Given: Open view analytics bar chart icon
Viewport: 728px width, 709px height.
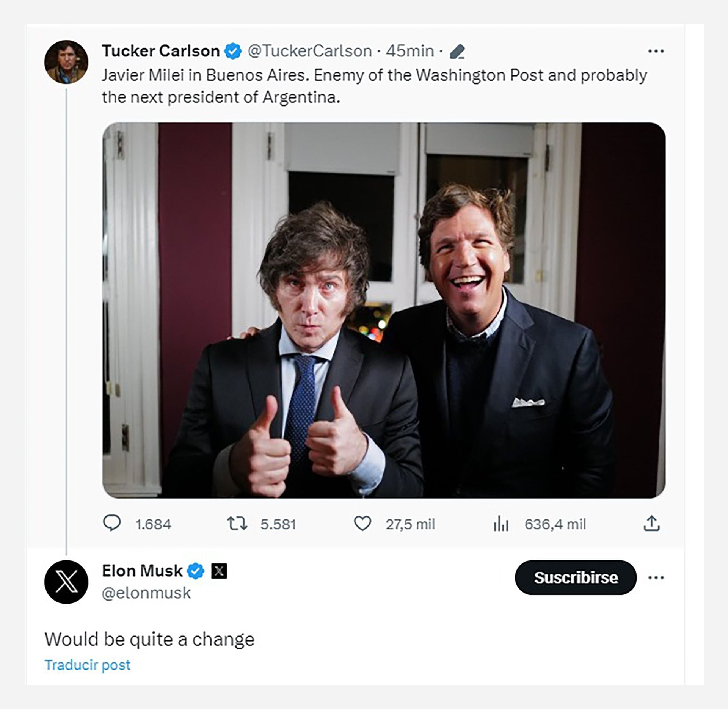Looking at the screenshot, I should tap(501, 524).
